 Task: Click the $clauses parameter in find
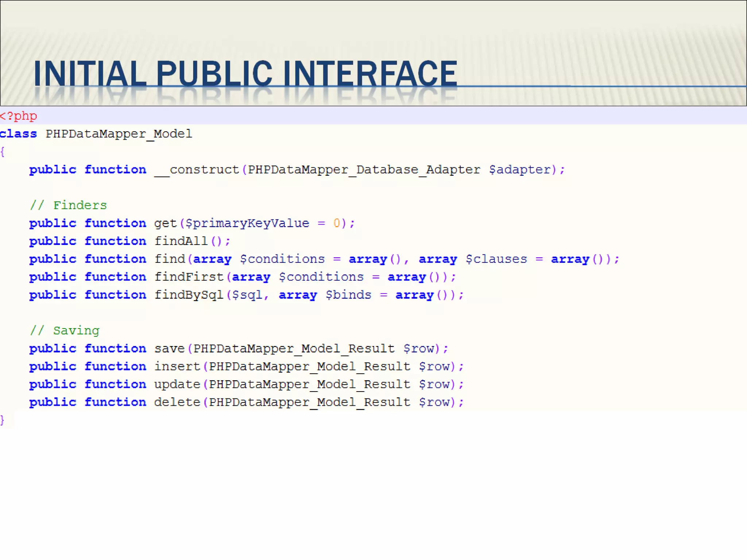[496, 259]
